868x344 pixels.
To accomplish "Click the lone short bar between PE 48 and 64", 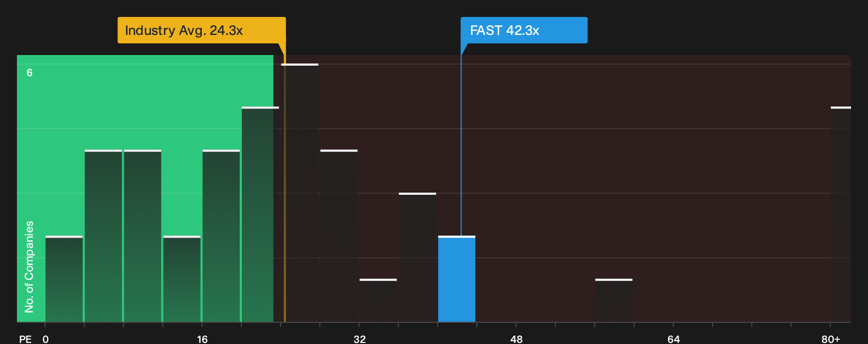I will coord(613,301).
